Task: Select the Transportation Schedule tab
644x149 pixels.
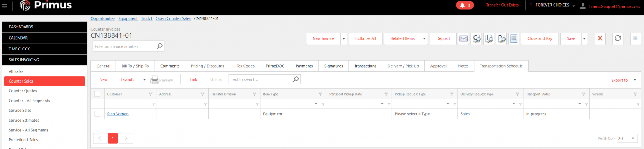Action: click(x=501, y=66)
